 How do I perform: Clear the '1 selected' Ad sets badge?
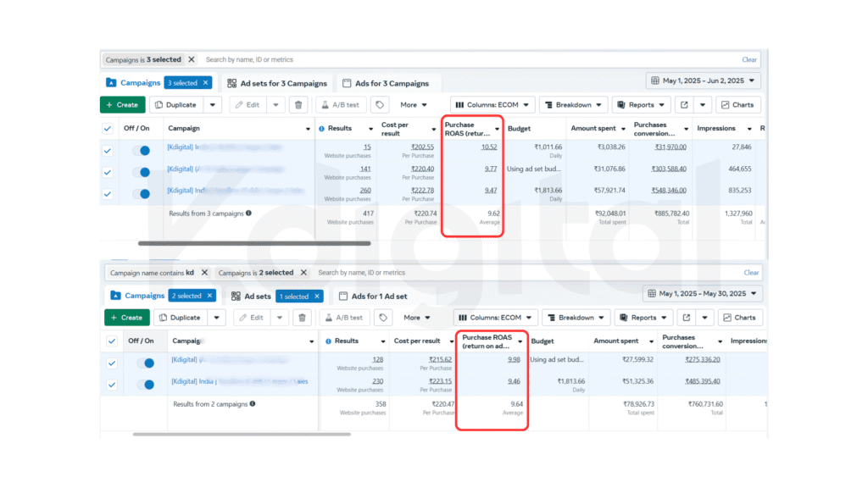(x=317, y=297)
